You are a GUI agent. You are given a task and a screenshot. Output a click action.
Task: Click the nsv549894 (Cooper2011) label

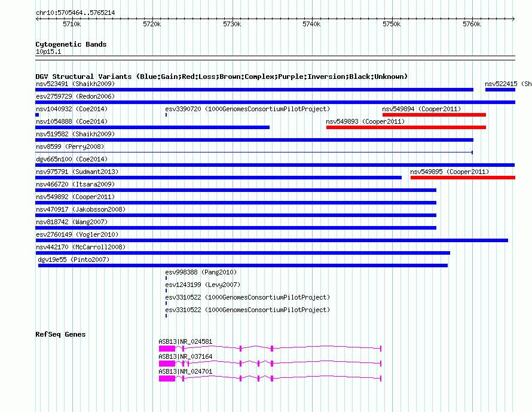click(x=421, y=109)
